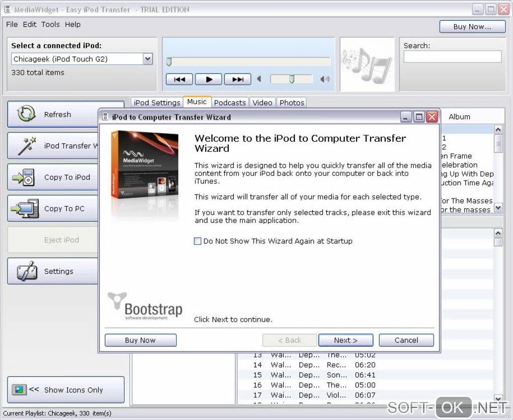Screen dimensions: 513x420
Task: Open the iPod Transfer Wizard wand icon
Action: click(27, 146)
